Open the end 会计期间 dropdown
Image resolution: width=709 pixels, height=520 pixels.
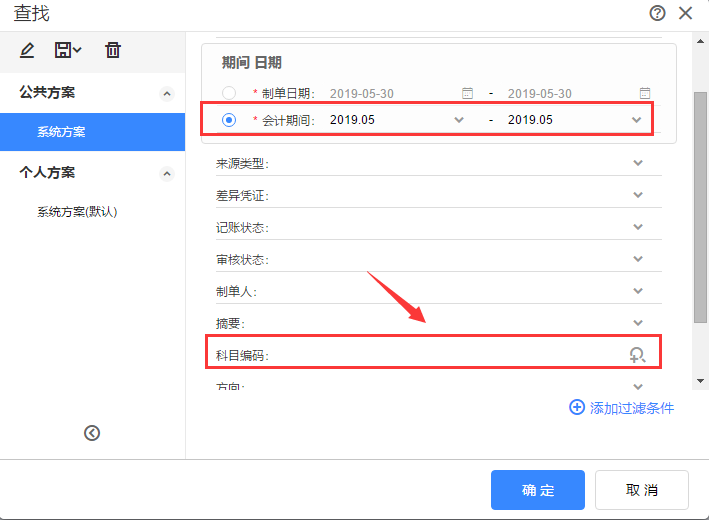tap(637, 120)
